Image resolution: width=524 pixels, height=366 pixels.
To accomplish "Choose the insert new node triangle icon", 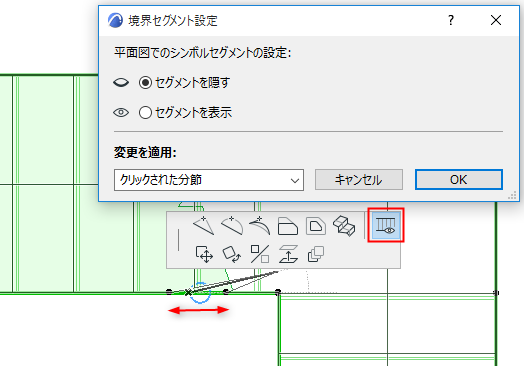I will [x=204, y=226].
